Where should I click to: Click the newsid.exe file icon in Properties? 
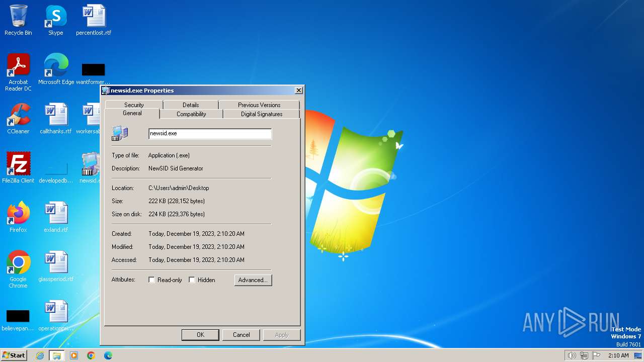coord(120,133)
